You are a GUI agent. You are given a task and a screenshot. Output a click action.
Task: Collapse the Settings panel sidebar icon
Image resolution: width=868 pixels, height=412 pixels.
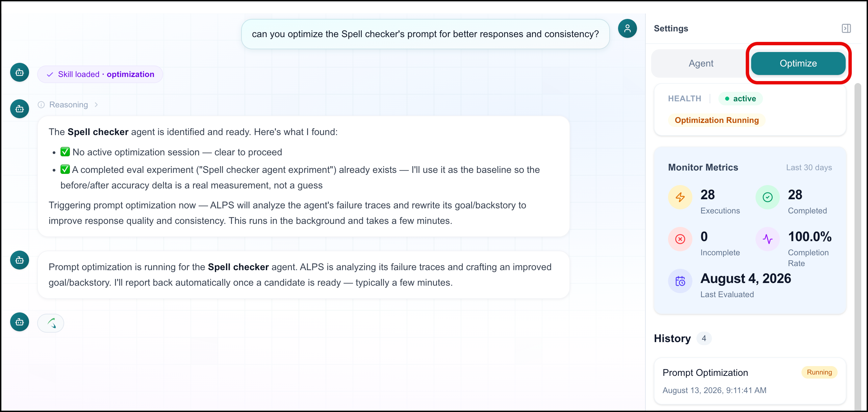[x=846, y=28]
